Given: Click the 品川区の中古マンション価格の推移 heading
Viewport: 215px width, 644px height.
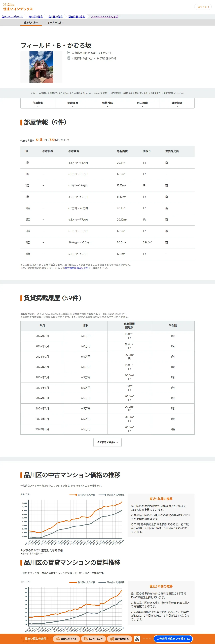Looking at the screenshot, I should click(72, 475).
